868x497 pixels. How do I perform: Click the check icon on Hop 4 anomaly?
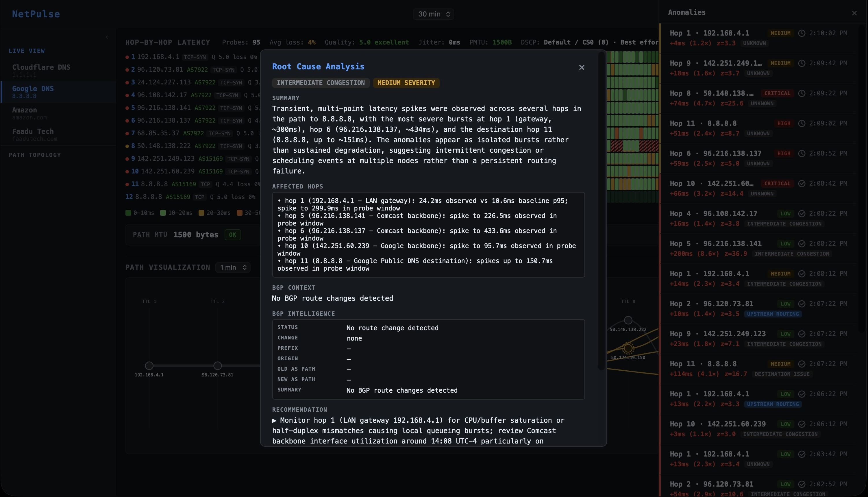pos(802,213)
